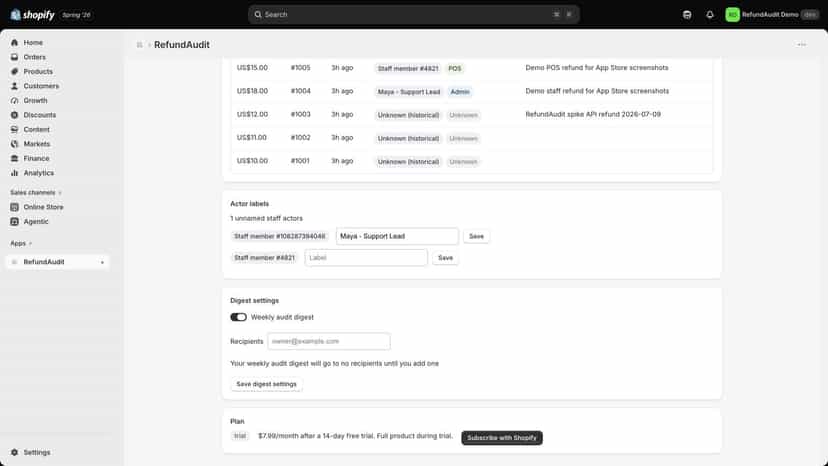Focus the top Search field
Image resolution: width=828 pixels, height=466 pixels.
coord(413,15)
